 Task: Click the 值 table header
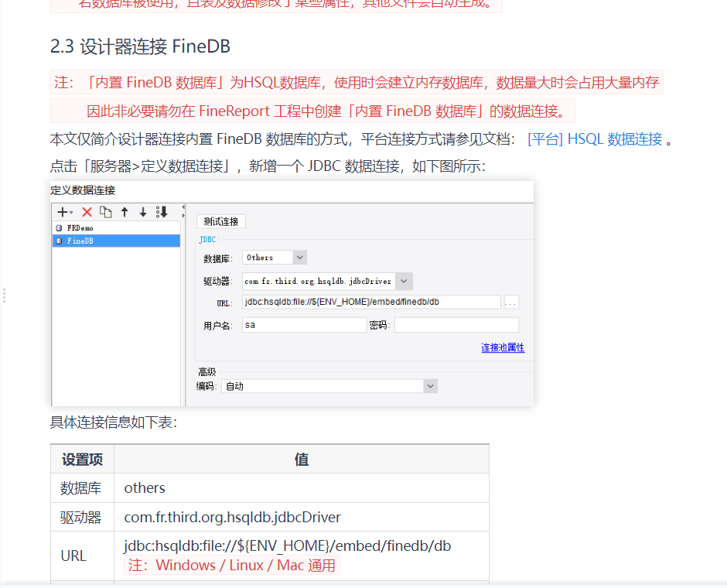click(302, 459)
